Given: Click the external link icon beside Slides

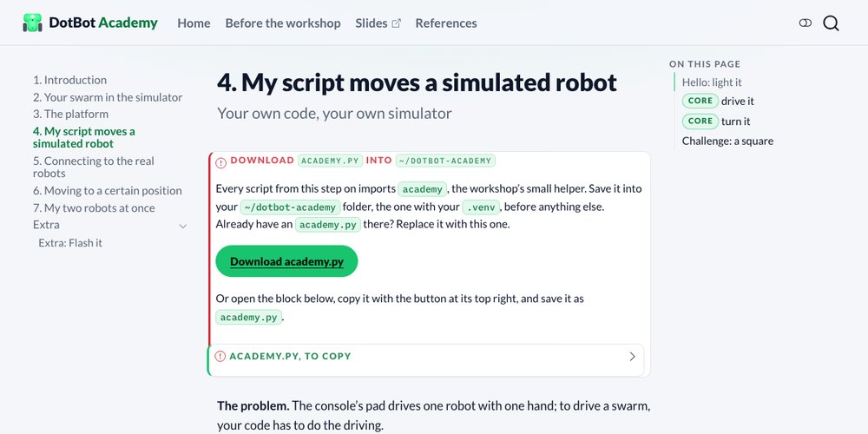Looking at the screenshot, I should pos(396,23).
